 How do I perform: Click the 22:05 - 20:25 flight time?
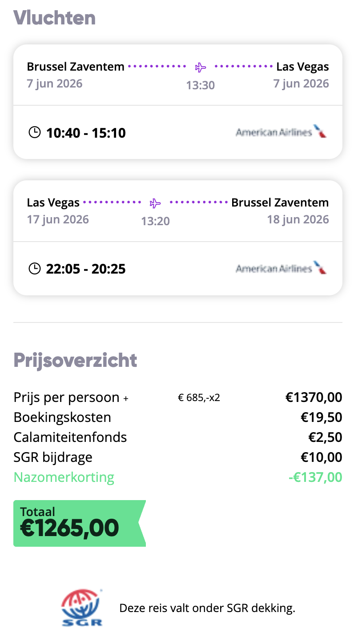[86, 268]
